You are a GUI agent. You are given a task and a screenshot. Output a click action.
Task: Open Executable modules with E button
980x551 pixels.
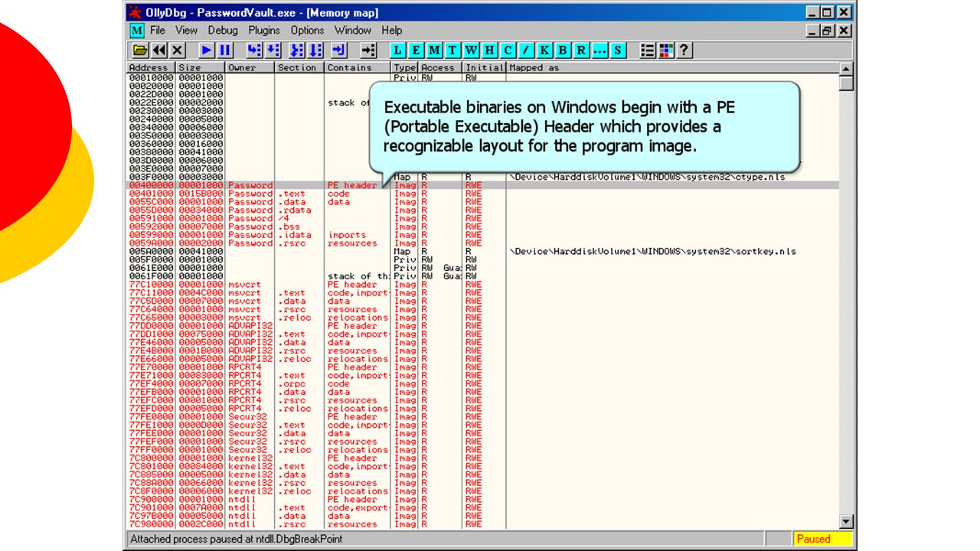click(416, 51)
